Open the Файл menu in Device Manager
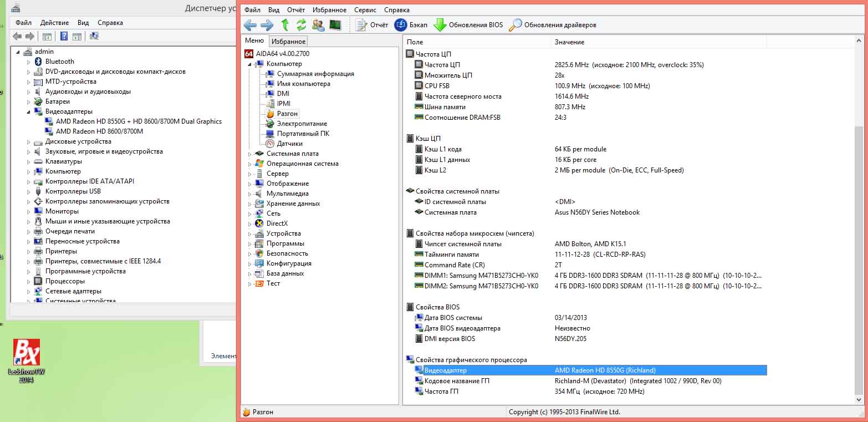Viewport: 868px width, 422px height. [x=23, y=23]
